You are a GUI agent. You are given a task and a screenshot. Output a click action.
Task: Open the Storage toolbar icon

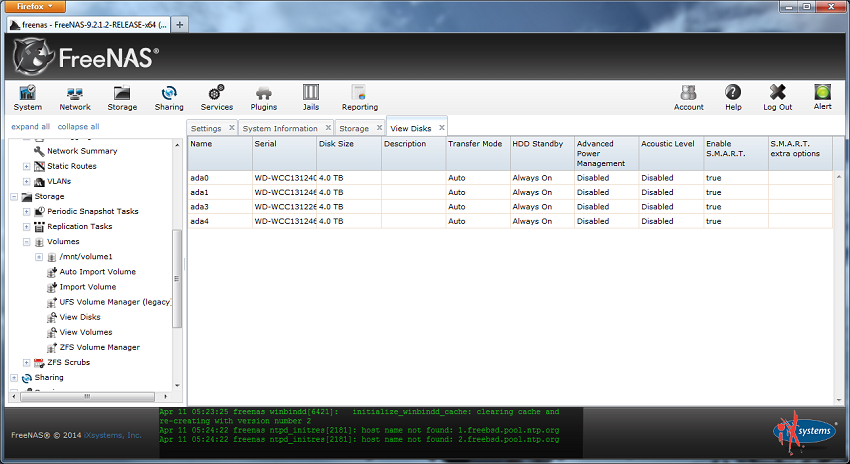click(122, 93)
